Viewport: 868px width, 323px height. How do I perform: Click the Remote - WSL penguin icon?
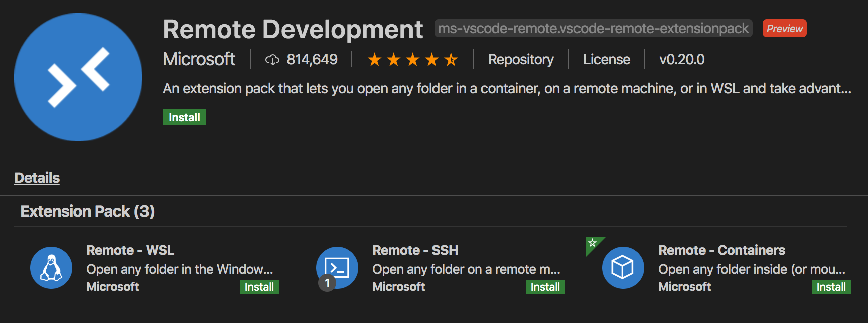click(x=51, y=268)
